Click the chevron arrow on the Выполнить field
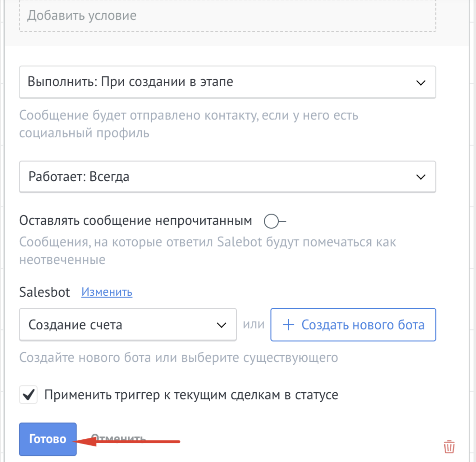The width and height of the screenshot is (476, 462). point(421,83)
